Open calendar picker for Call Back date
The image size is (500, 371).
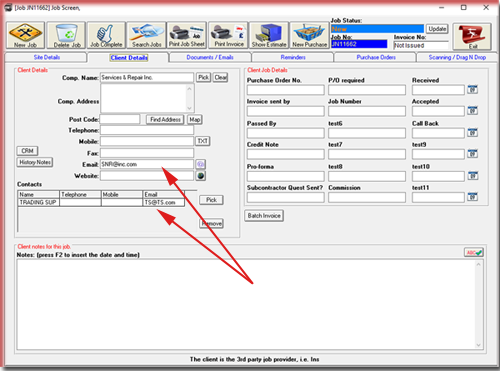472,133
